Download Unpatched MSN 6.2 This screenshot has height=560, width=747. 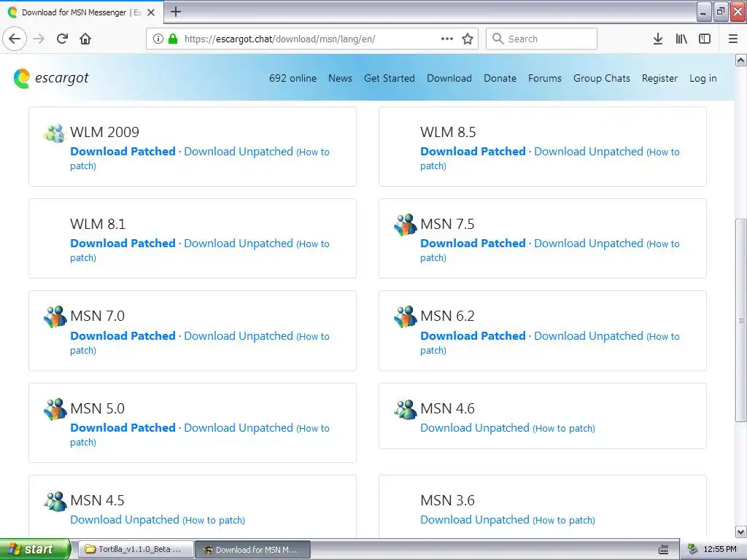point(589,335)
